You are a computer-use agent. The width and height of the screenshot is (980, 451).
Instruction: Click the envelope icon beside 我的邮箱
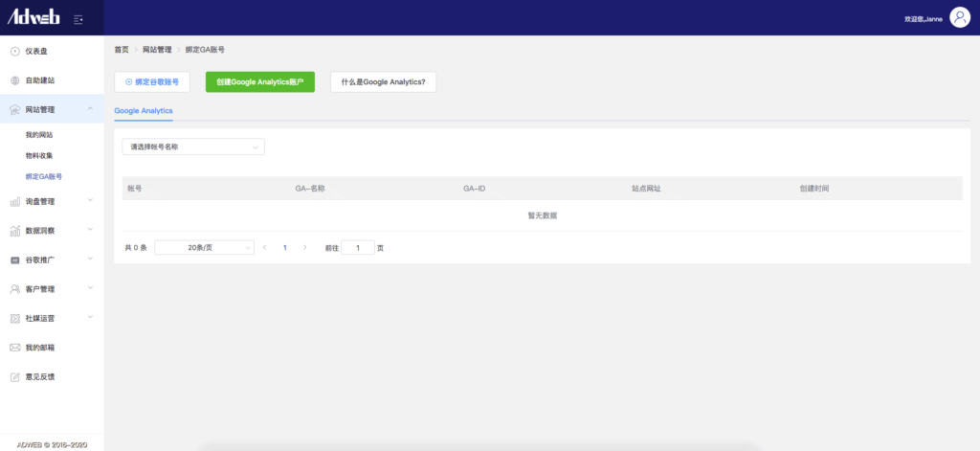(14, 347)
